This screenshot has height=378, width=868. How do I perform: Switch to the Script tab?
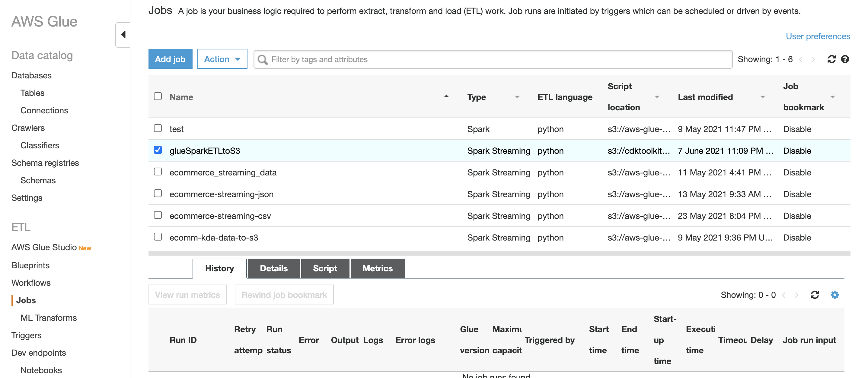[x=325, y=268]
